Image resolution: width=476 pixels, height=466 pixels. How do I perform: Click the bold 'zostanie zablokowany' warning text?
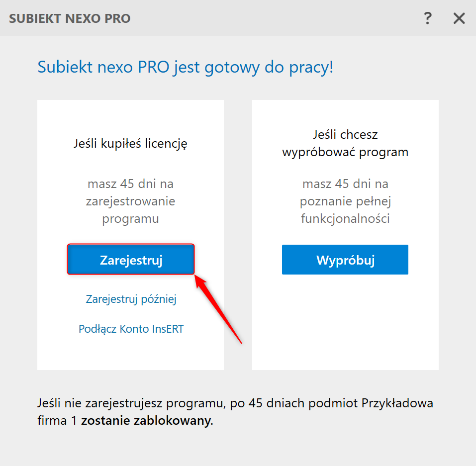click(x=147, y=421)
